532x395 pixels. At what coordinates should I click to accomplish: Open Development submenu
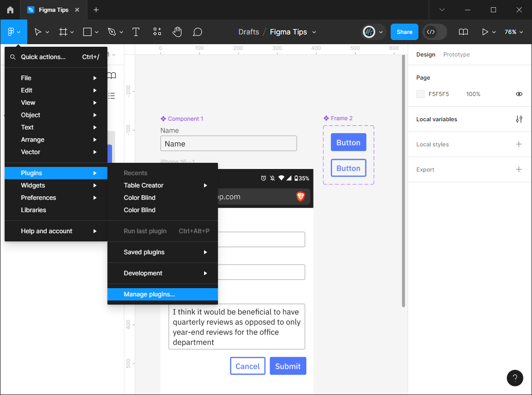coord(162,273)
